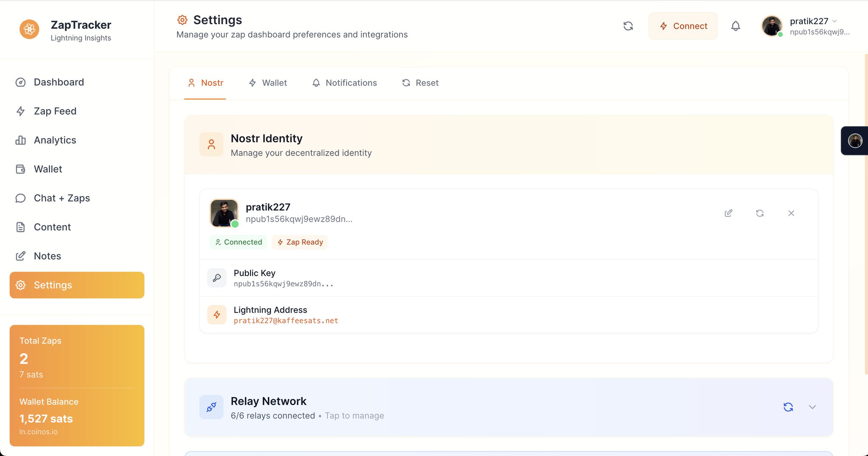Refresh the pratik227 identity profile
Screen dimensions: 868x456
(x=760, y=213)
